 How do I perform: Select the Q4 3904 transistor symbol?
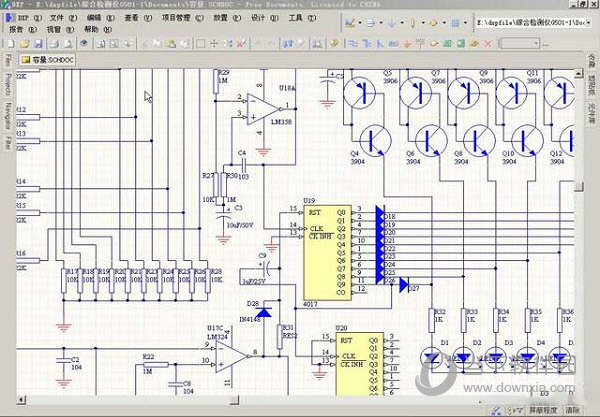(x=375, y=140)
